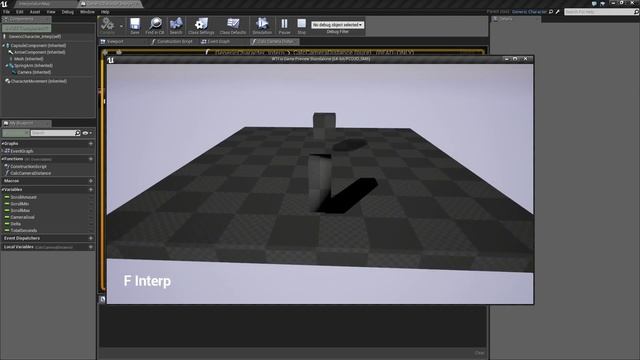Open the View menu
The width and height of the screenshot is (640, 360).
[x=51, y=12]
